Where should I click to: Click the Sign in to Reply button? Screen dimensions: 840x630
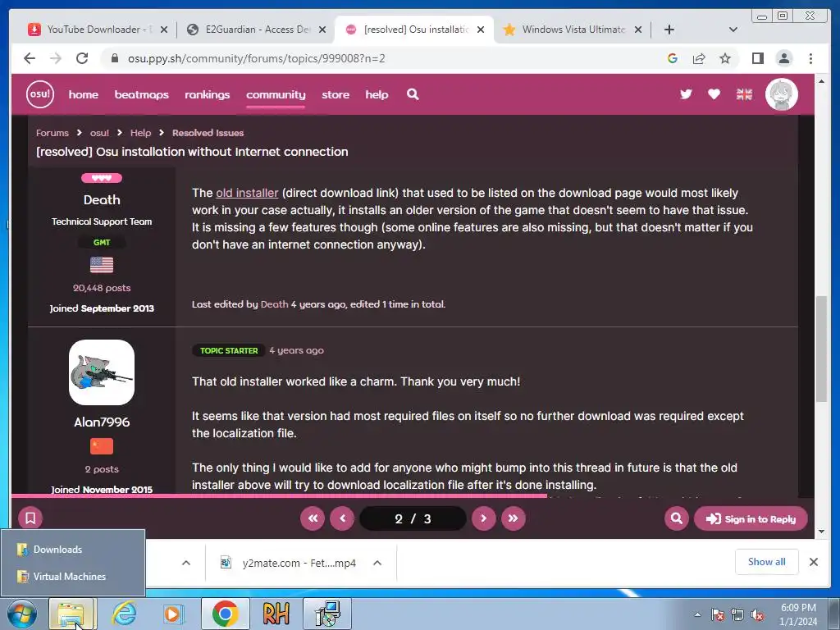751,518
